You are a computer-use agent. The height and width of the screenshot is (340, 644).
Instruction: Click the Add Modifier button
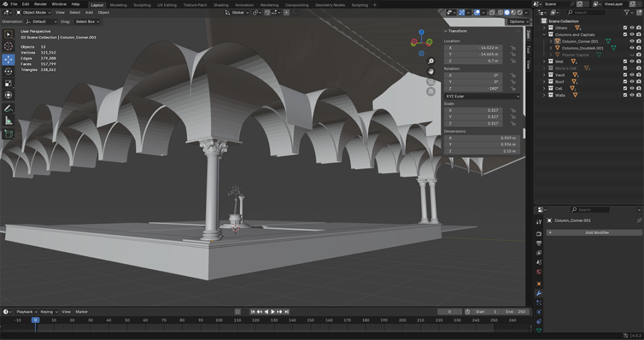(596, 233)
